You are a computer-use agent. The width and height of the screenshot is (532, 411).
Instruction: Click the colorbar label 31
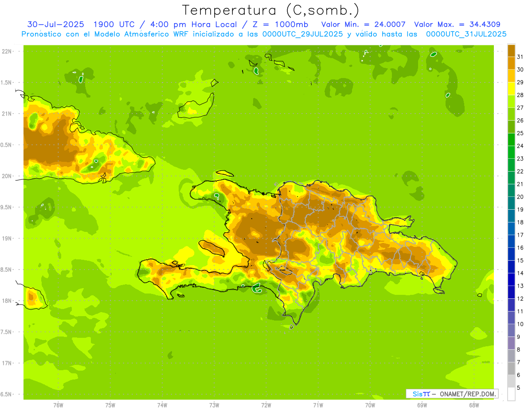pyautogui.click(x=520, y=57)
